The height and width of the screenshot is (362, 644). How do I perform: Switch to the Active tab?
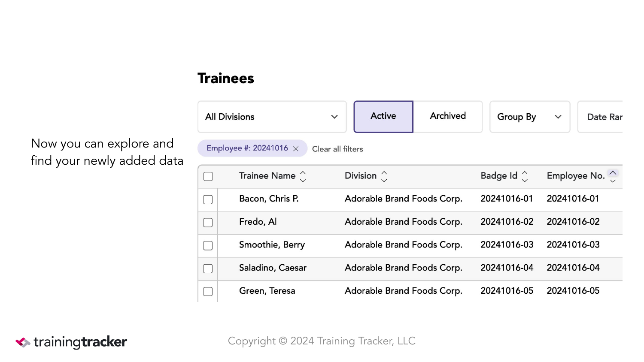(383, 117)
